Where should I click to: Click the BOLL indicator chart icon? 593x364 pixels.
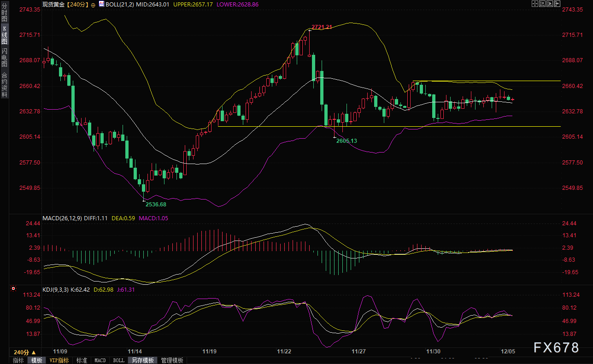coord(102,4)
